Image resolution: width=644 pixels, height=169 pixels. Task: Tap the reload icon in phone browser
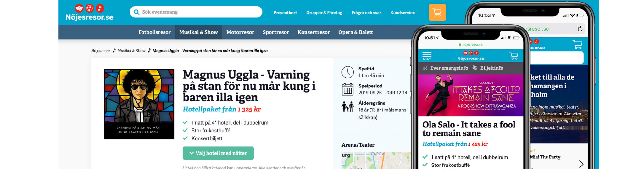click(x=580, y=29)
